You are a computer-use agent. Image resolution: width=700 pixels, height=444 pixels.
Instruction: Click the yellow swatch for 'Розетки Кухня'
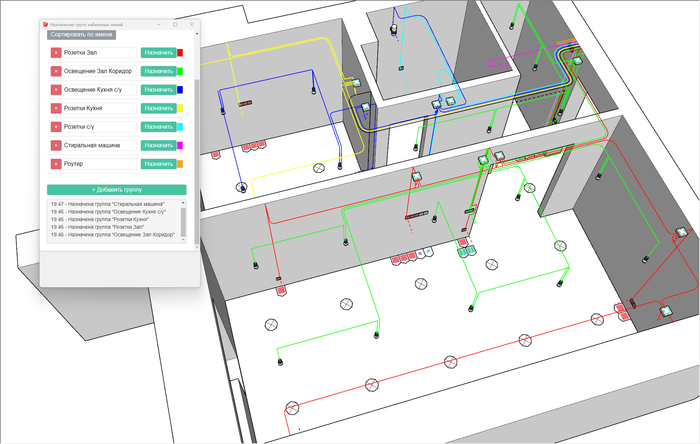(180, 108)
